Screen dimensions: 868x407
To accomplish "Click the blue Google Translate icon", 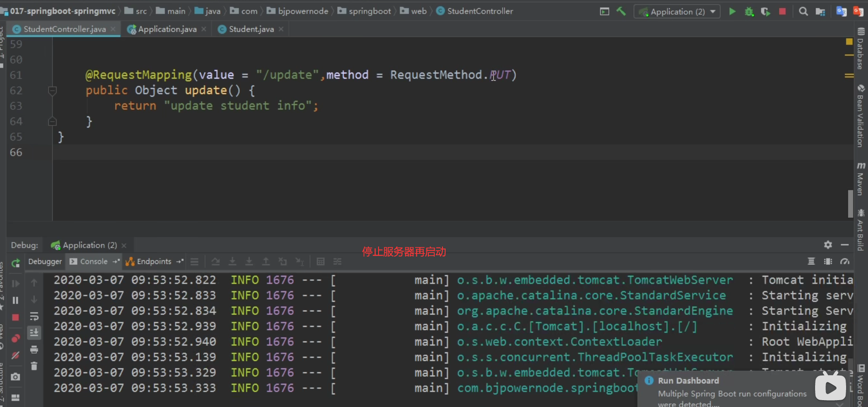I will click(841, 11).
